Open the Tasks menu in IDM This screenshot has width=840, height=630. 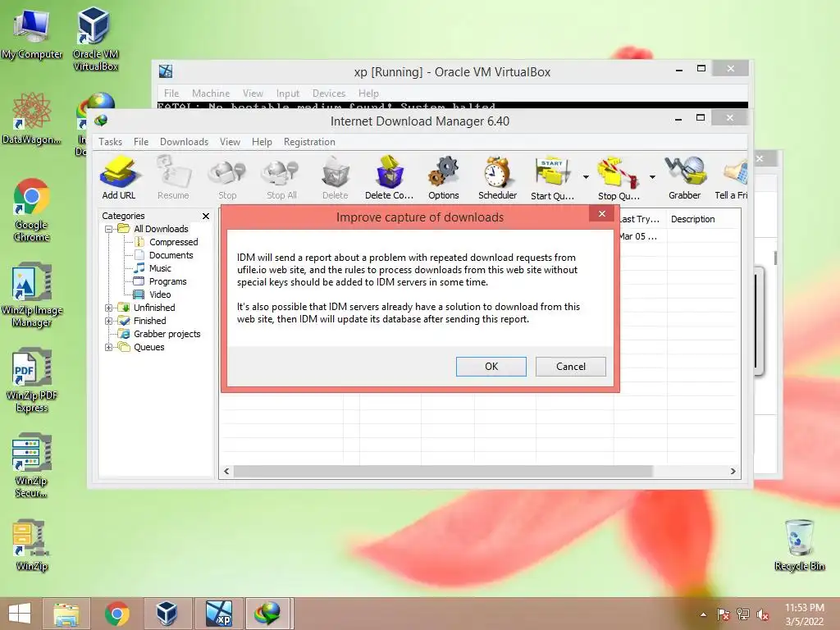111,142
